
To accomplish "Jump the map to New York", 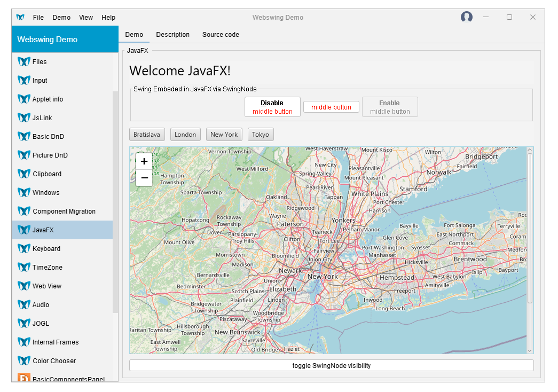I will [224, 135].
